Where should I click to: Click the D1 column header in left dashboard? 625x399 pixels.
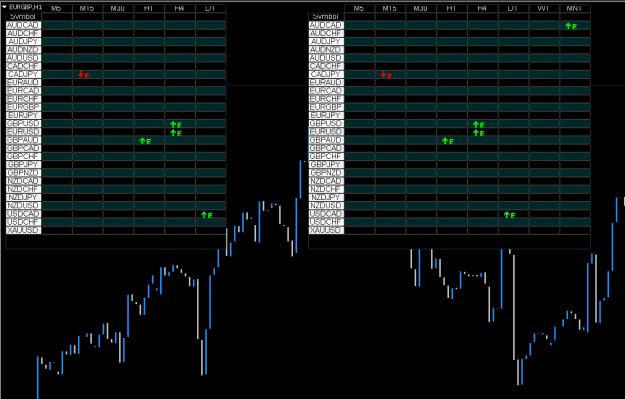pos(210,8)
